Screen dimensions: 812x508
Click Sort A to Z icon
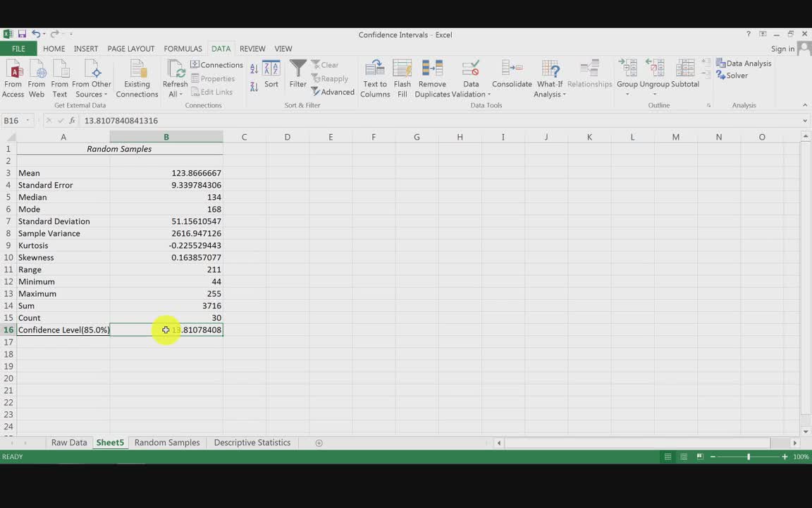254,68
